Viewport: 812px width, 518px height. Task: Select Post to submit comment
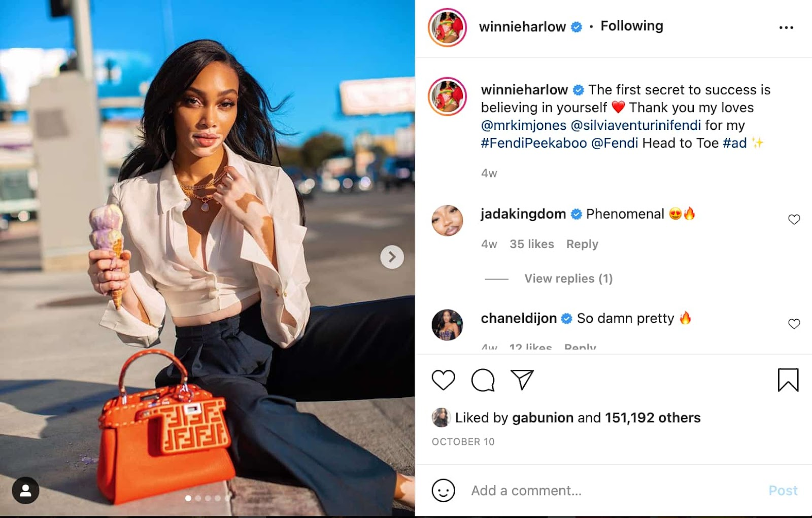(783, 491)
